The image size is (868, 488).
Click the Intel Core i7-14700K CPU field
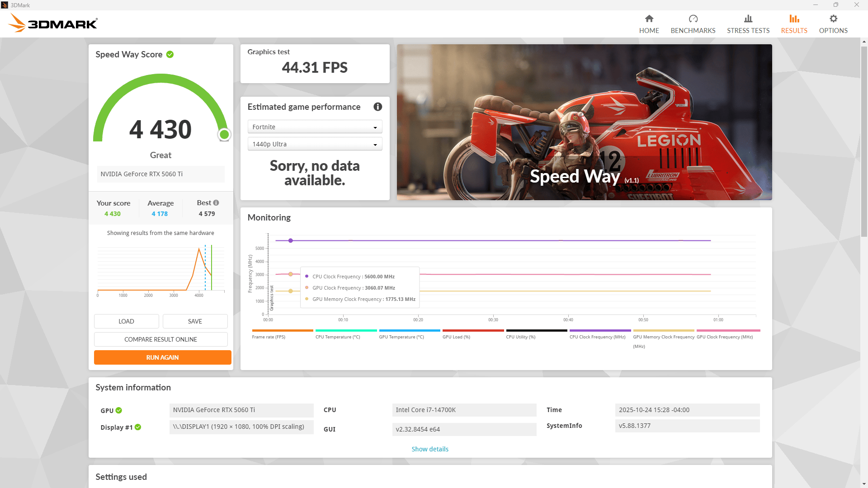[x=464, y=410]
